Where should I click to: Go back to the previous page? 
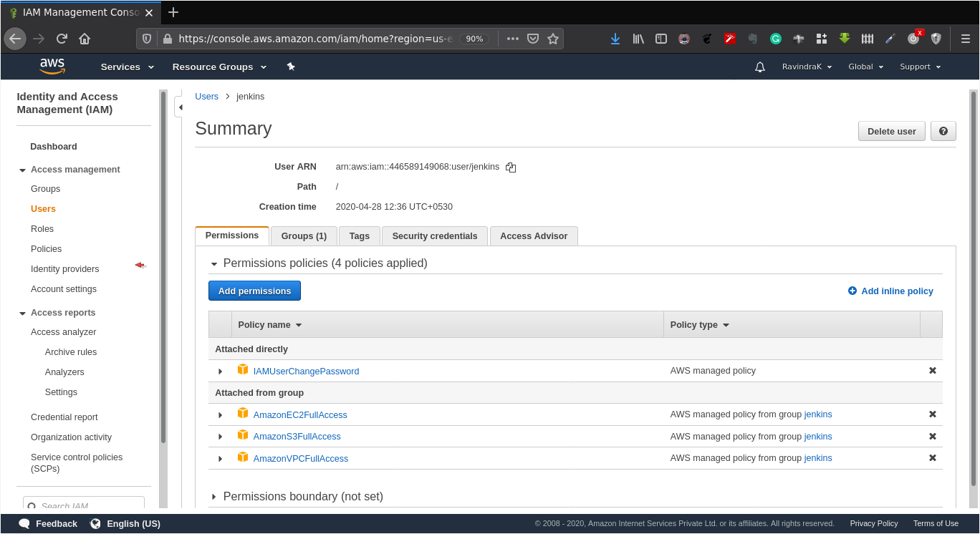coord(15,39)
